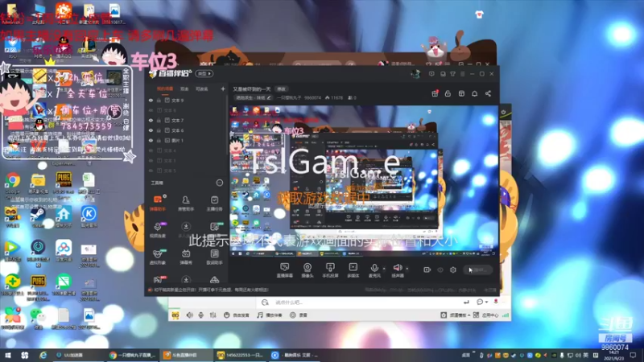Toggle preview eye icon in bottom bar
This screenshot has width=644, height=362.
point(440,269)
